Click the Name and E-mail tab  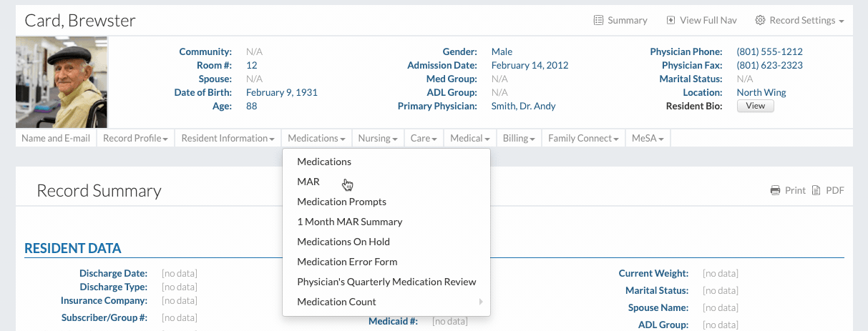[56, 139]
